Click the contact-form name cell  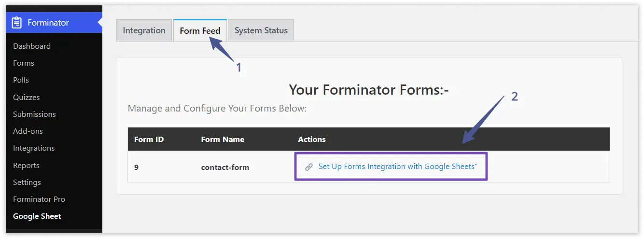coord(225,168)
